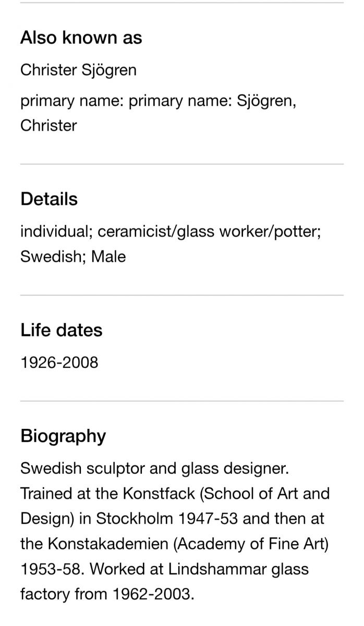Click the divider line above the "Biography" heading
Image resolution: width=364 pixels, height=626 pixels.
click(x=182, y=401)
